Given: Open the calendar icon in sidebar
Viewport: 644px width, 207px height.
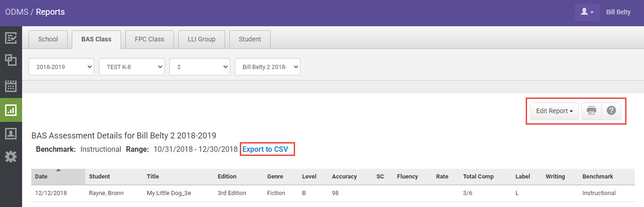Looking at the screenshot, I should click(x=11, y=86).
